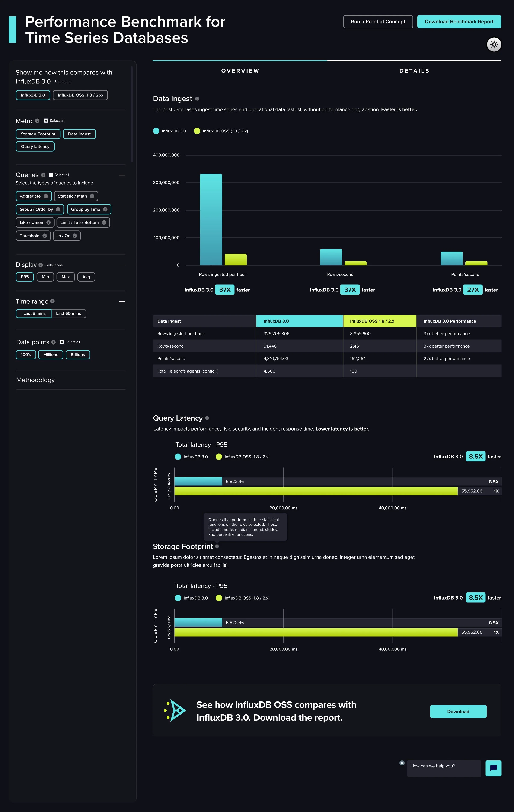Collapse the Time range section
This screenshot has height=812, width=514.
[x=122, y=301]
